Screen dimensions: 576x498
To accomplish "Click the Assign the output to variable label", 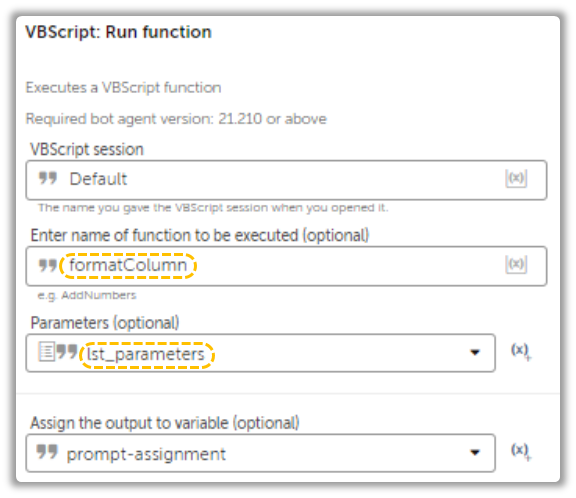I will pos(165,423).
